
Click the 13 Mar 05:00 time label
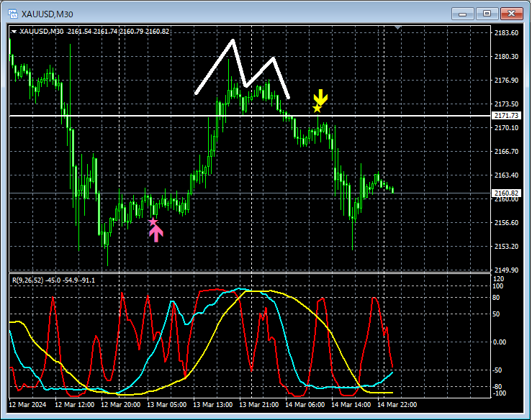166,405
